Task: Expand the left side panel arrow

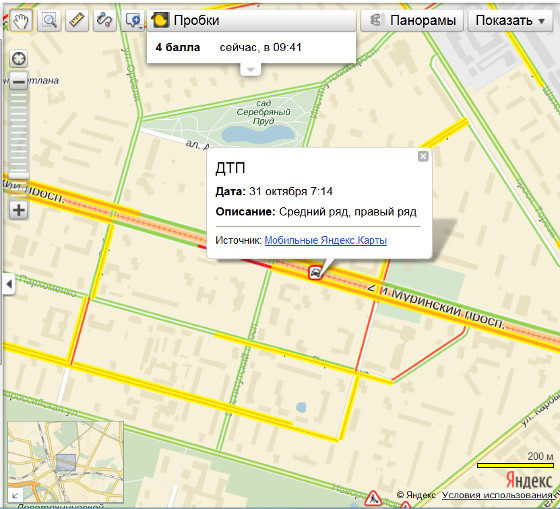Action: click(x=9, y=284)
